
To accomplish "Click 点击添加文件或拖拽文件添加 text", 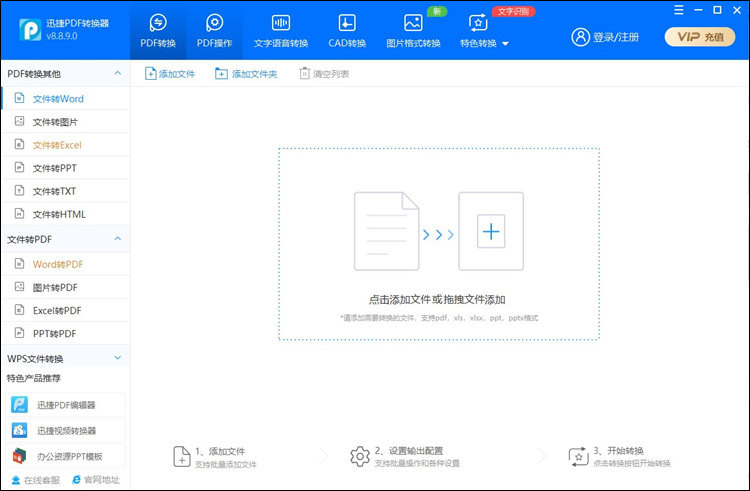I will (x=437, y=300).
